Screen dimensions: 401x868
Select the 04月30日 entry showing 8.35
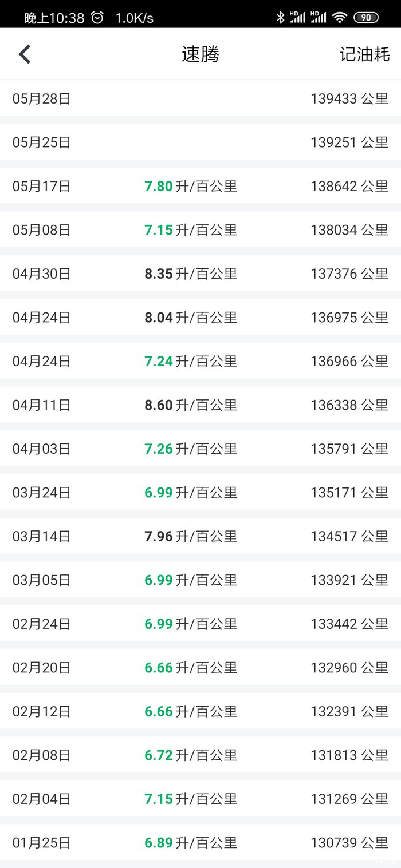pyautogui.click(x=200, y=274)
